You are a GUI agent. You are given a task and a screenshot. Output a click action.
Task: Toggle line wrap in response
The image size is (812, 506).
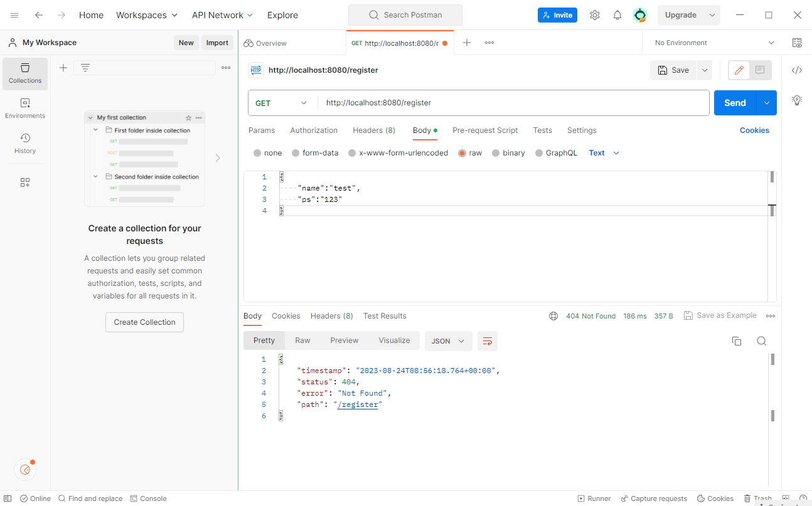(488, 341)
